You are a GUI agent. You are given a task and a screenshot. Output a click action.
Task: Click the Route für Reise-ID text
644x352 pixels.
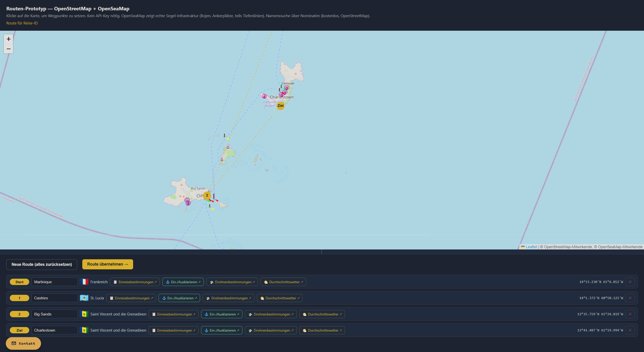22,23
